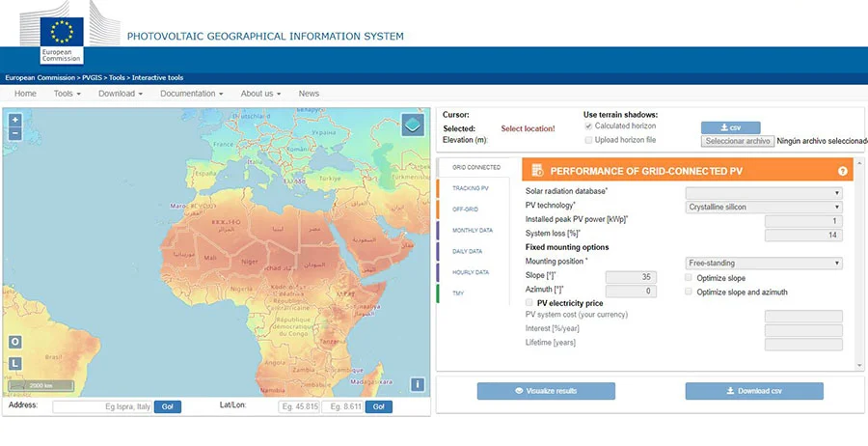Focus the latitude input field
Viewport: 868px width, 446px height.
[299, 407]
